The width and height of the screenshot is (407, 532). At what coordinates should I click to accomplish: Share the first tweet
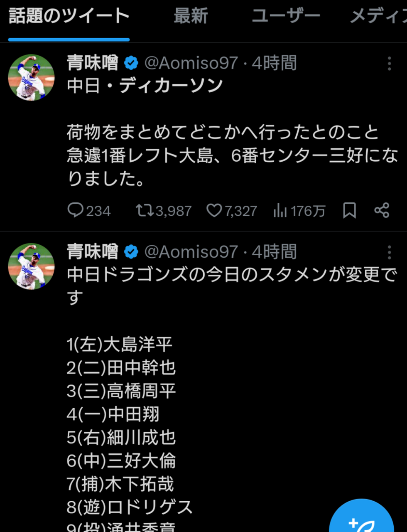tap(382, 210)
